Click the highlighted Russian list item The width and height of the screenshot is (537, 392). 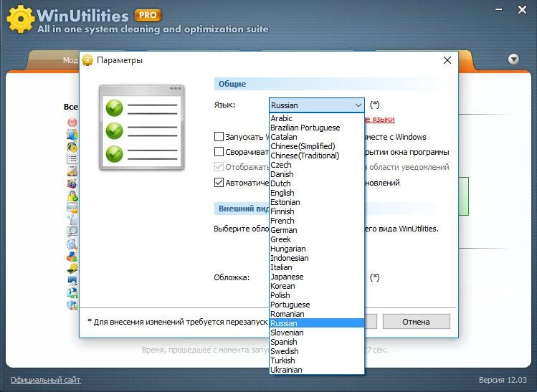[316, 323]
